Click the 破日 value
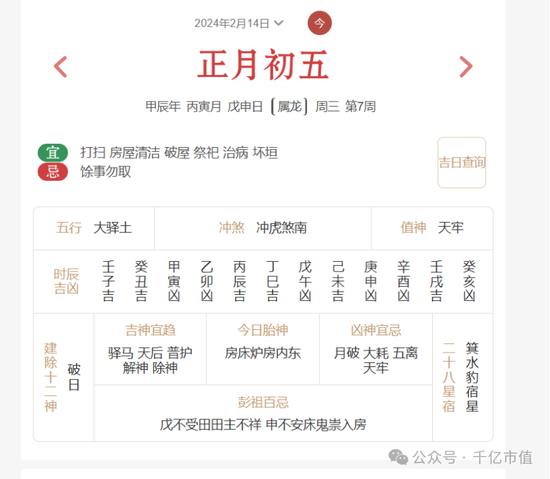The image size is (550, 479). coord(74,378)
